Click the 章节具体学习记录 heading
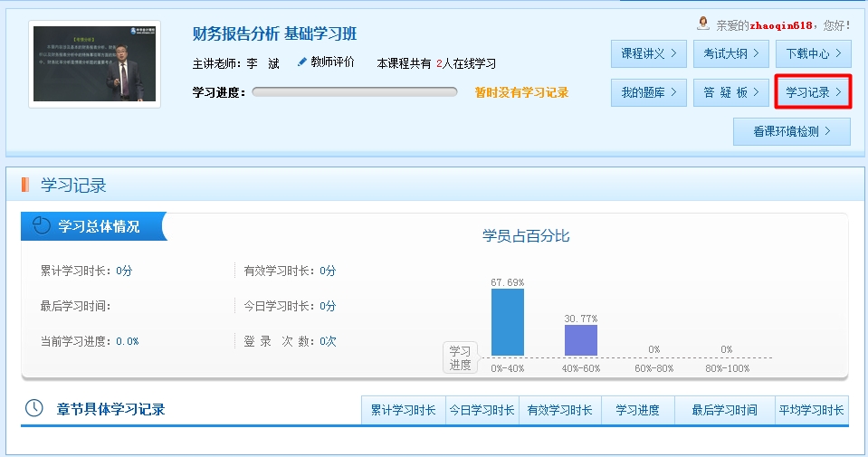The height and width of the screenshot is (457, 868). [110, 409]
